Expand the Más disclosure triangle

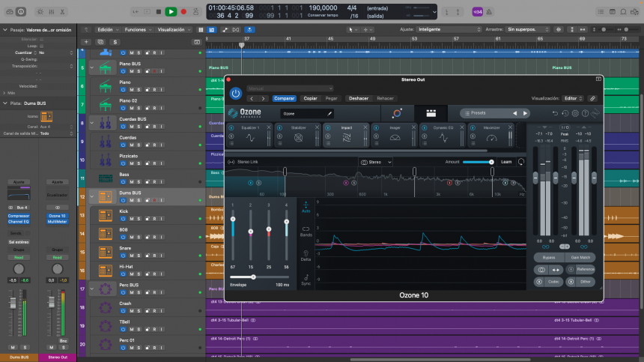pyautogui.click(x=4, y=93)
